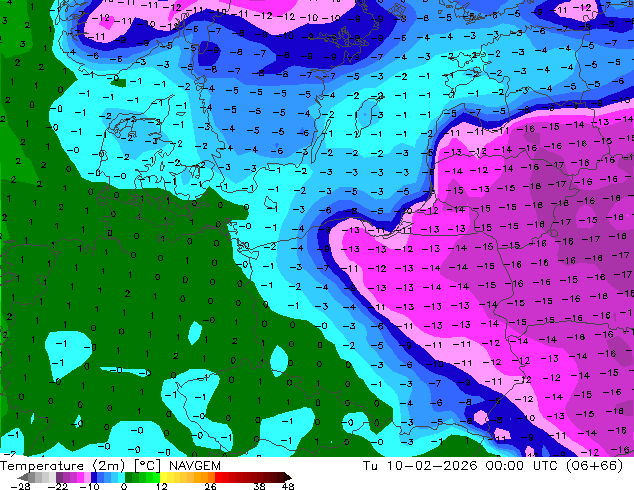The width and height of the screenshot is (634, 490).
Task: Click the '-10' legend label
Action: click(89, 486)
